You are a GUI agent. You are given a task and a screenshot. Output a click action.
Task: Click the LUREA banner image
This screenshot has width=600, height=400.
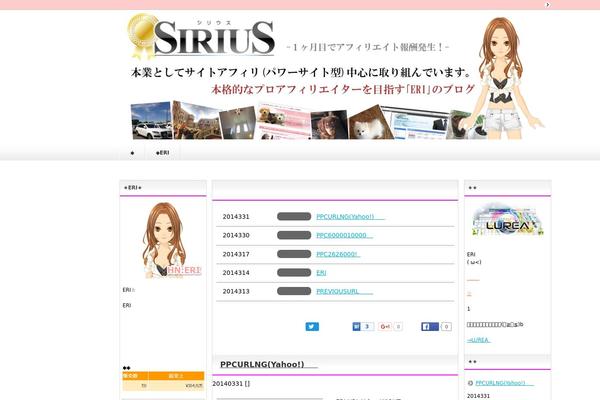pos(507,221)
